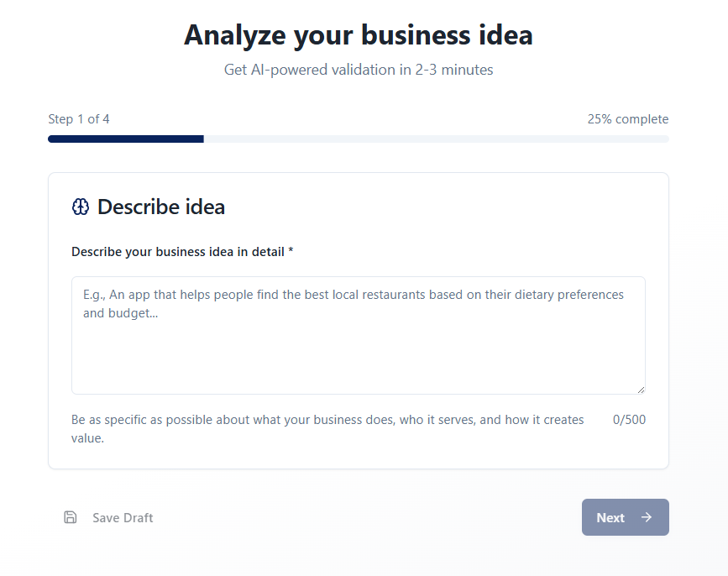
Task: Click the dark filled portion of progress bar
Action: click(126, 139)
